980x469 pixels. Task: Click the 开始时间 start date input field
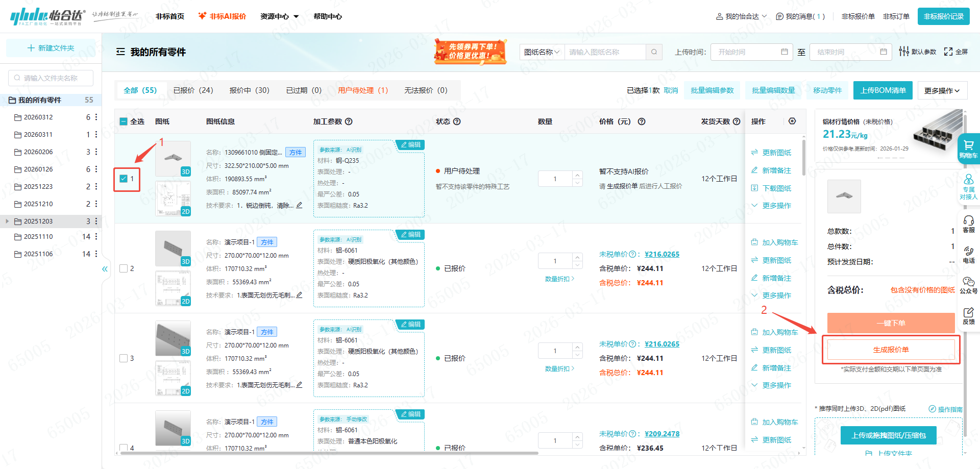pyautogui.click(x=748, y=52)
